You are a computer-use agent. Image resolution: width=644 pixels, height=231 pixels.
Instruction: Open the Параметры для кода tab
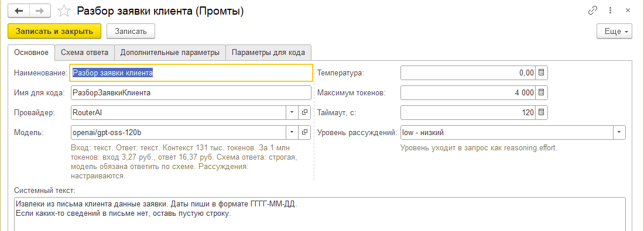268,53
